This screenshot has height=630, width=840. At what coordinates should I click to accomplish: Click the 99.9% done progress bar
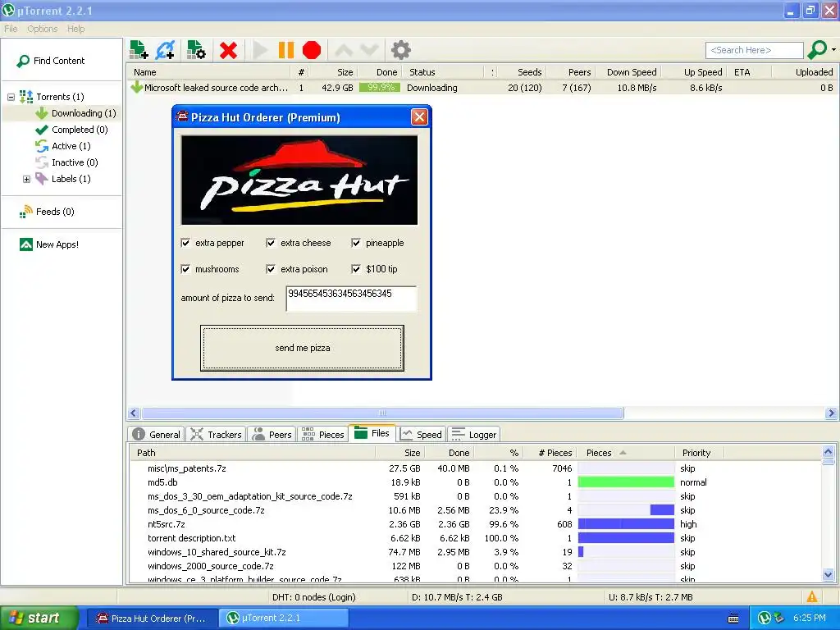click(380, 88)
